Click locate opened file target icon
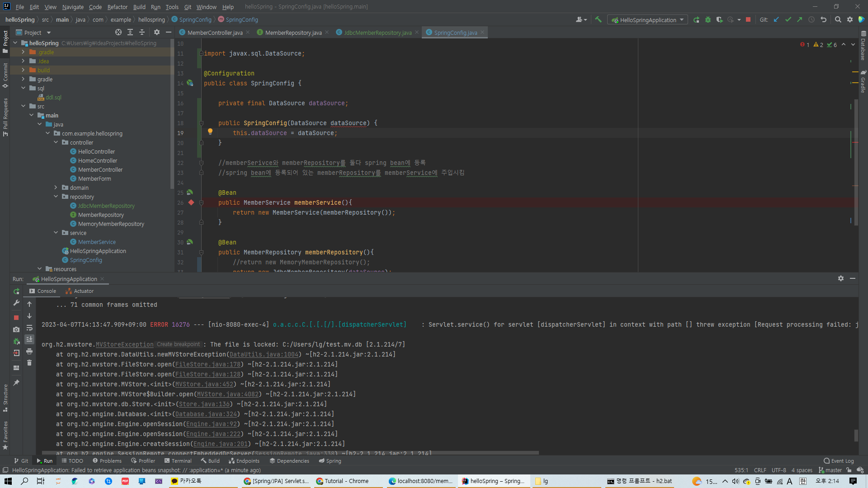Screen dimensions: 868x488 [118, 32]
